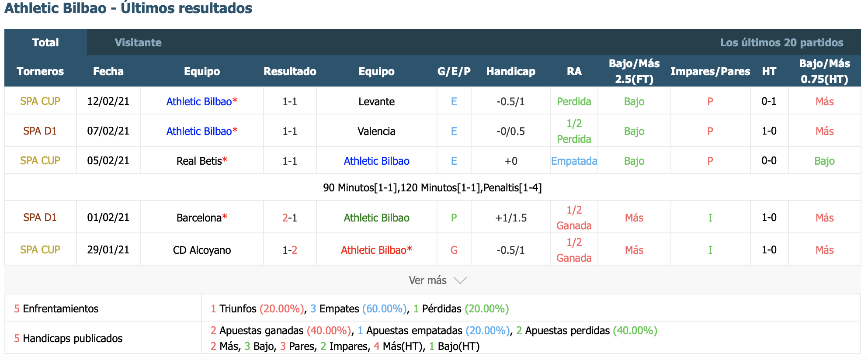Switch to the Visitante tab
Viewport: 868px width, 360px height.
[x=138, y=42]
